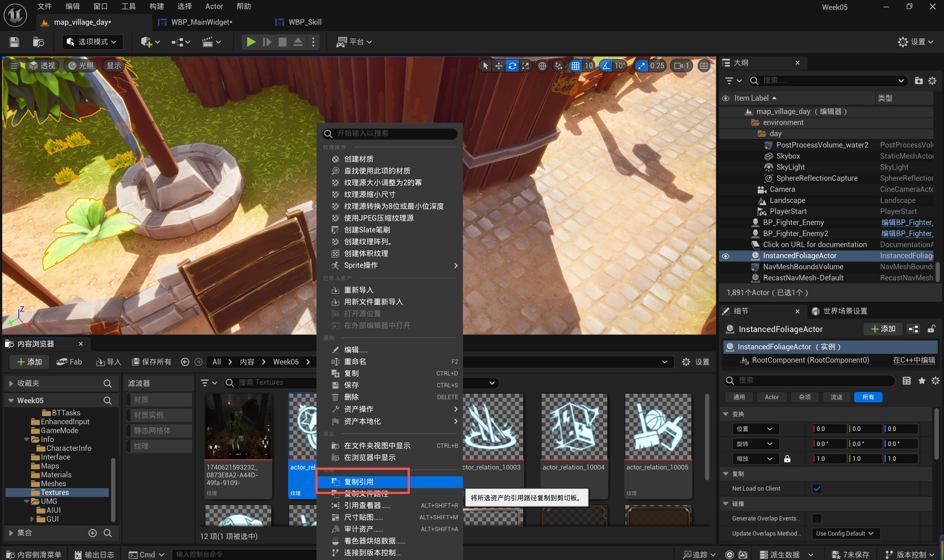Screen dimensions: 944x560
Task: Click the save level floppy icon
Action: (14, 42)
